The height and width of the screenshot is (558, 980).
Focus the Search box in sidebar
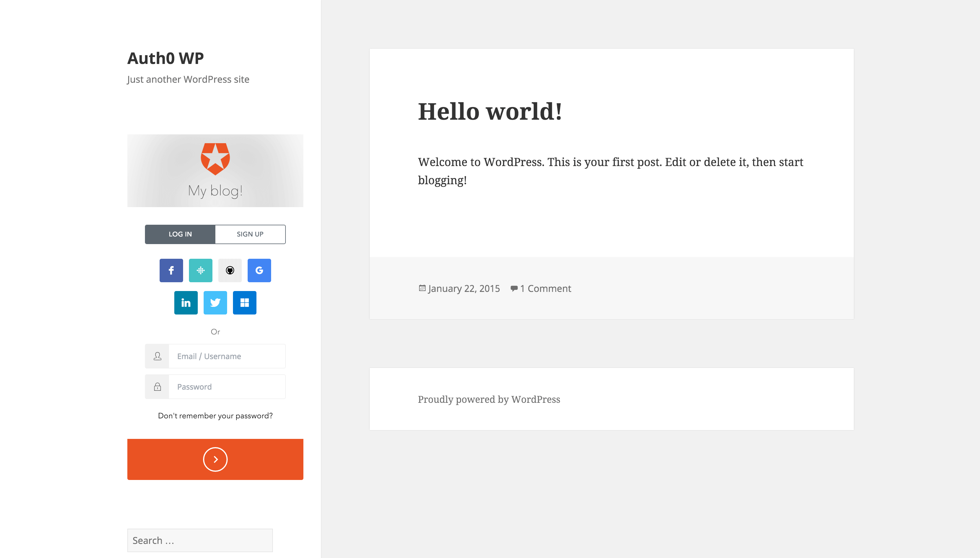click(200, 540)
